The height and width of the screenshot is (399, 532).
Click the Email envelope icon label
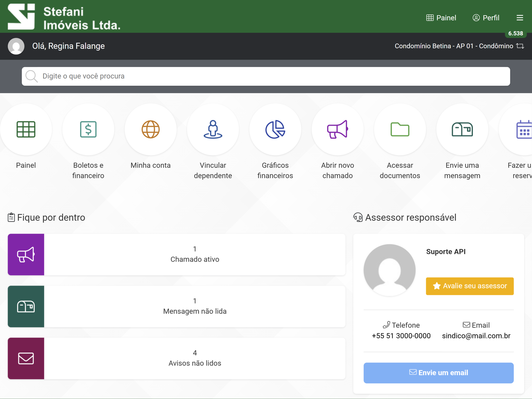tap(476, 325)
